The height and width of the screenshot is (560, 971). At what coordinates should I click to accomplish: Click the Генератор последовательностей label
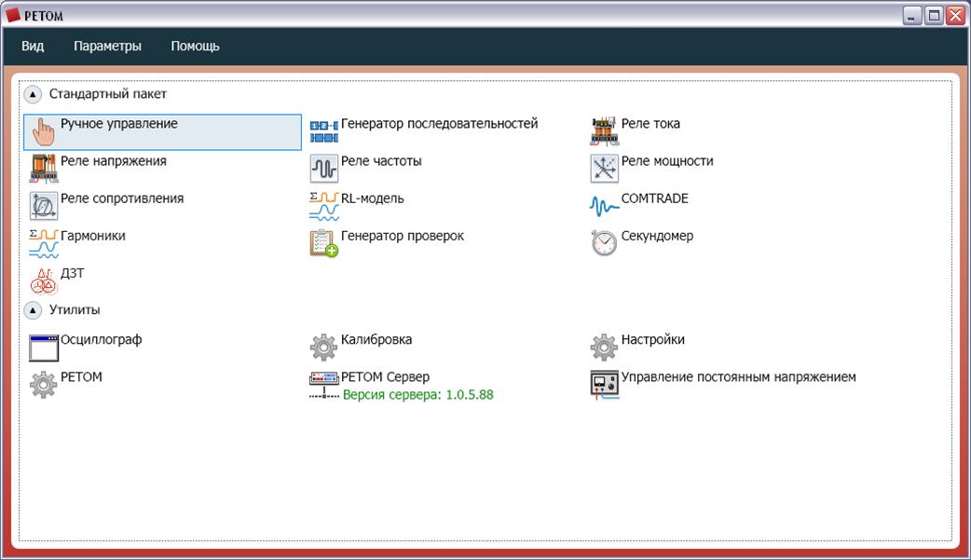click(x=440, y=124)
